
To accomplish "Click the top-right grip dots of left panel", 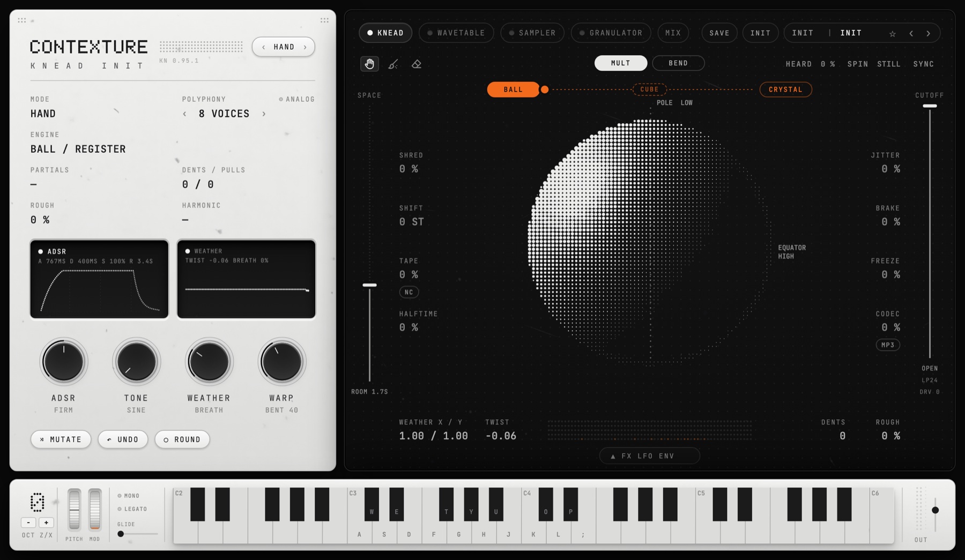I will pyautogui.click(x=324, y=20).
